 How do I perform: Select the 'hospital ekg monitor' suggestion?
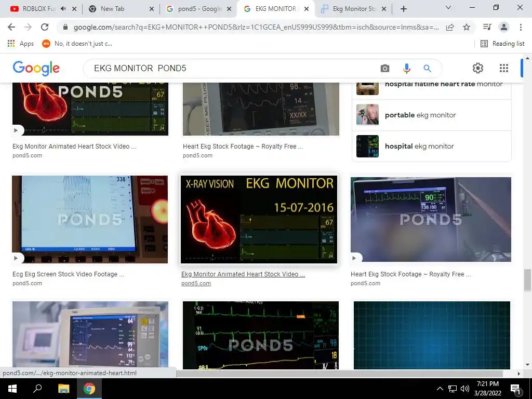point(432,146)
